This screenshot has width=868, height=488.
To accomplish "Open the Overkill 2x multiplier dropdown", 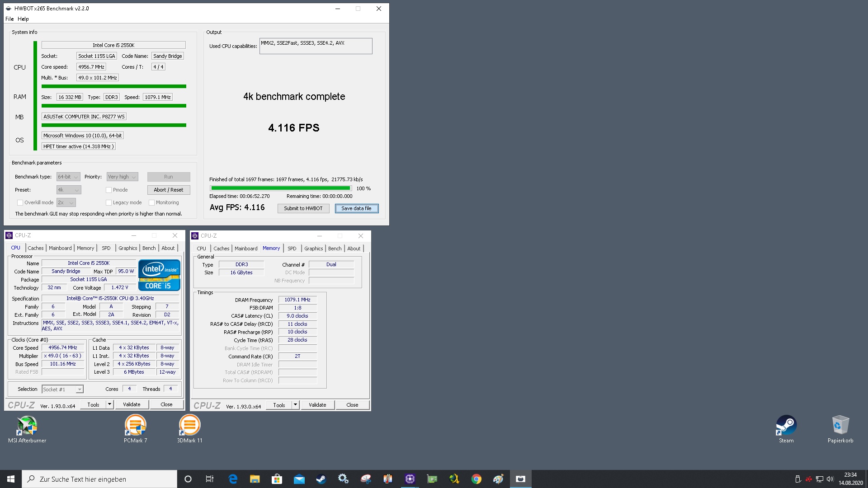I will (66, 203).
